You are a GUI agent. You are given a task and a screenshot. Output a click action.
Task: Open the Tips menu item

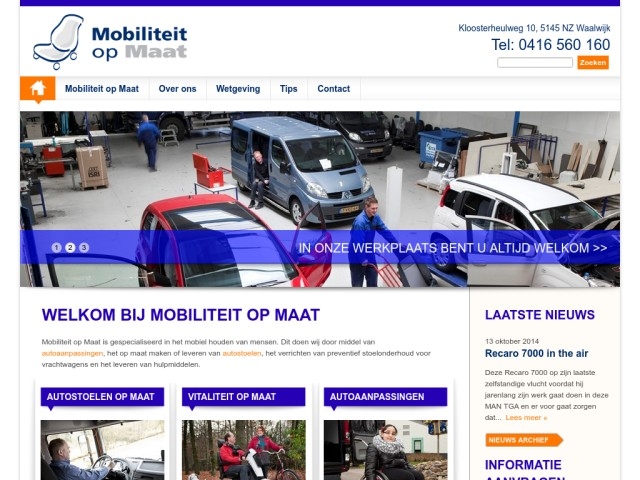[289, 89]
